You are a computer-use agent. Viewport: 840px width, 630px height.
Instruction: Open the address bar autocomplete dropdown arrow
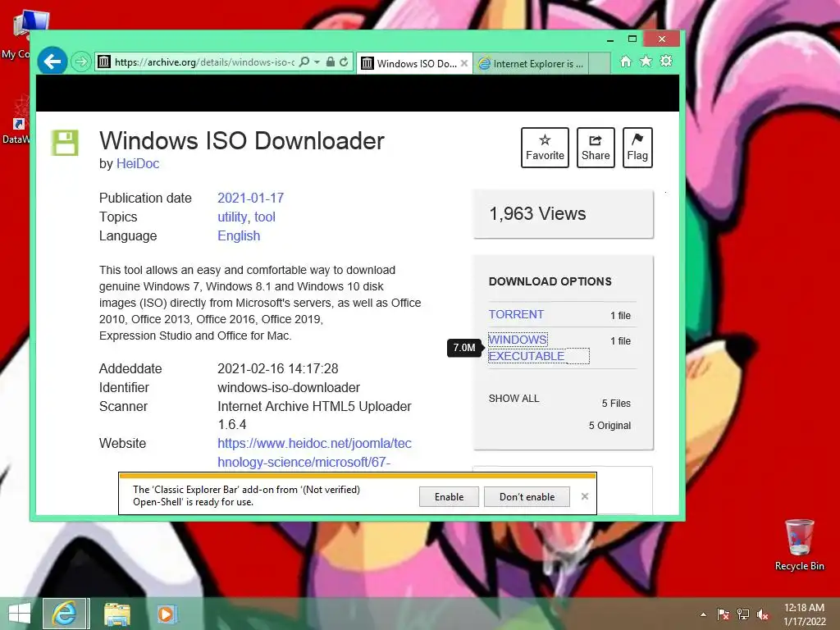[x=317, y=62]
